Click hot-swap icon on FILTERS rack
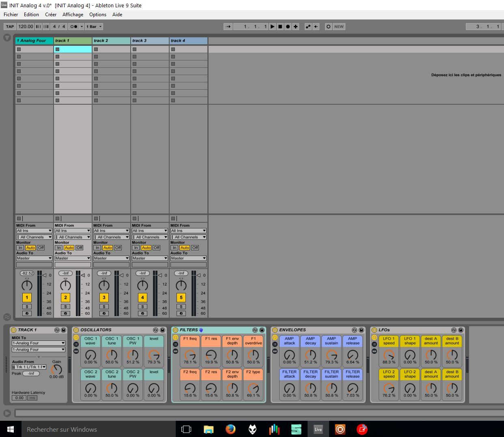 click(255, 330)
